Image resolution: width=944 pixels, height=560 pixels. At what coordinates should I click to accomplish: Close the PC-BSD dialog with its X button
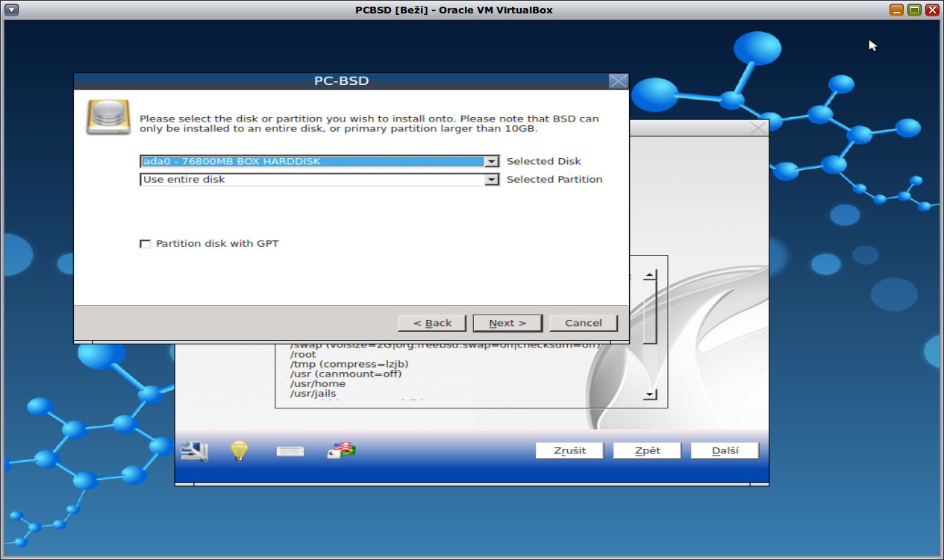[x=618, y=81]
